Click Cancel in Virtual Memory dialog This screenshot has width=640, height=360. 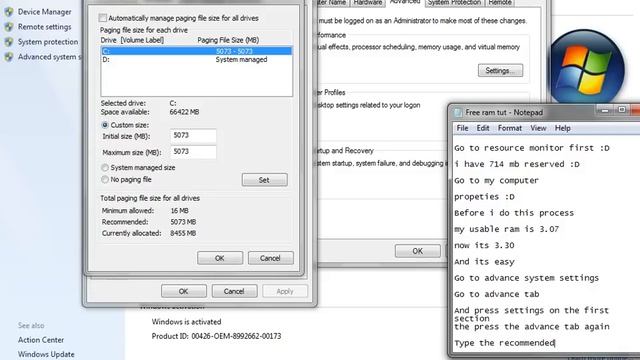(271, 258)
